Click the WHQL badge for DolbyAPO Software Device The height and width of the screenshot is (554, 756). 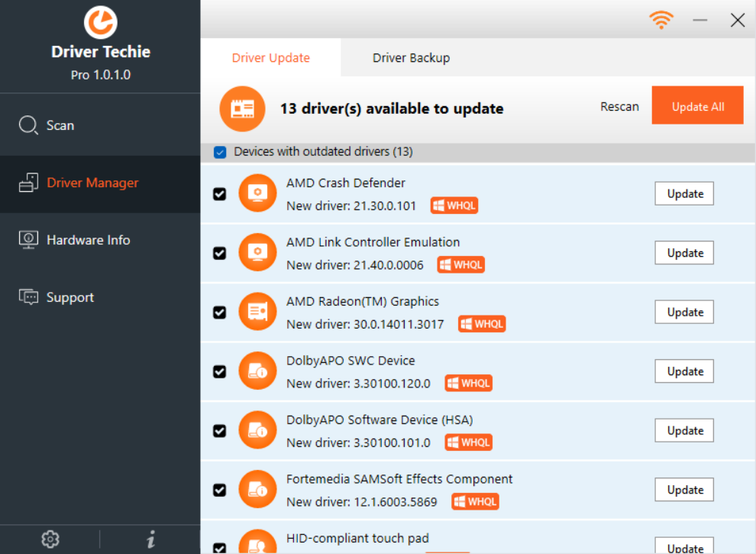(x=469, y=442)
